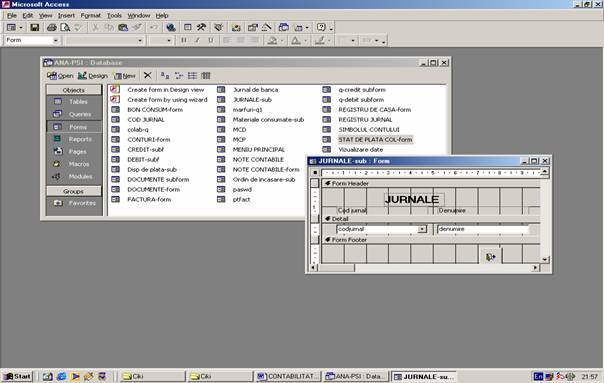
Task: Click the exit door button in Form Footer
Action: [x=490, y=257]
